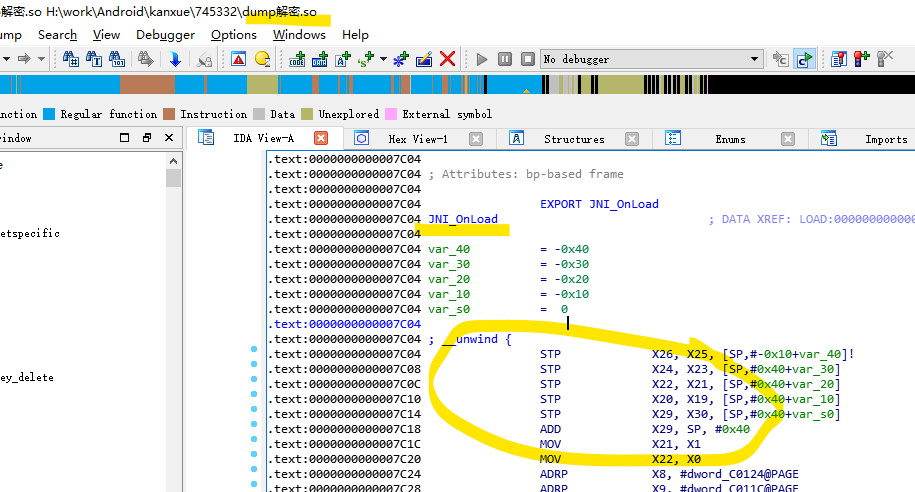
Task: Click the blue asterisk plus icon
Action: click(401, 59)
